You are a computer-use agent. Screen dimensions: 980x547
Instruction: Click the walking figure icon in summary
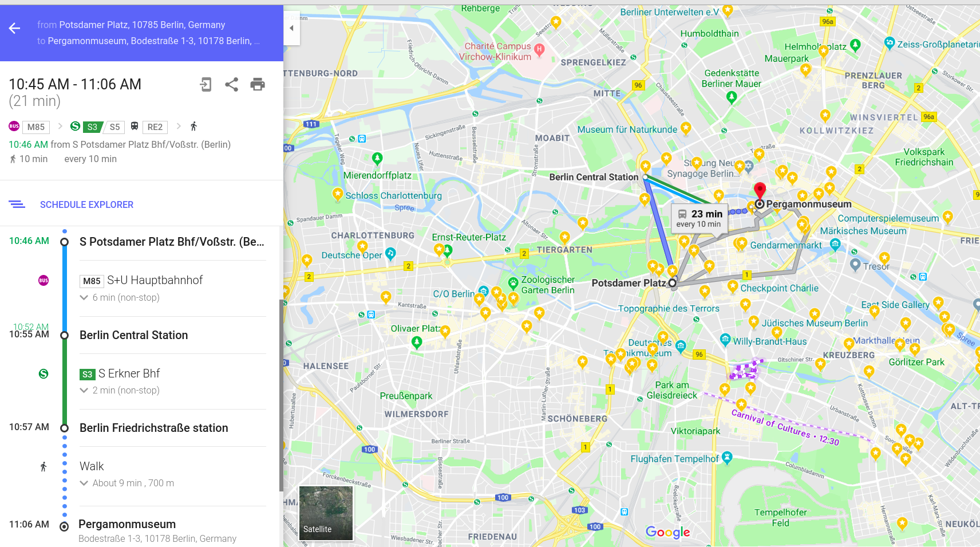tap(193, 127)
